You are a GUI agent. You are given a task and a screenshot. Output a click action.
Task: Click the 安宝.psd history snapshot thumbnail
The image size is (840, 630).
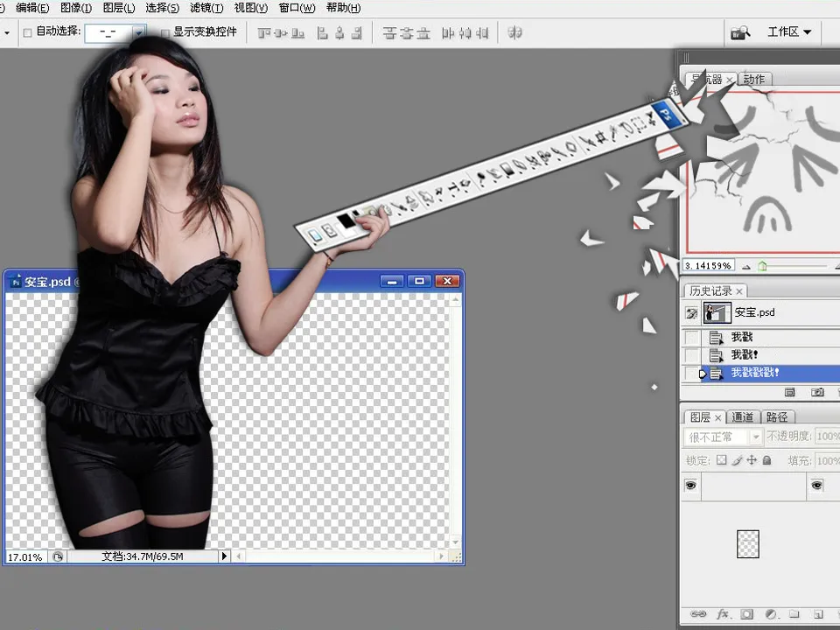717,312
